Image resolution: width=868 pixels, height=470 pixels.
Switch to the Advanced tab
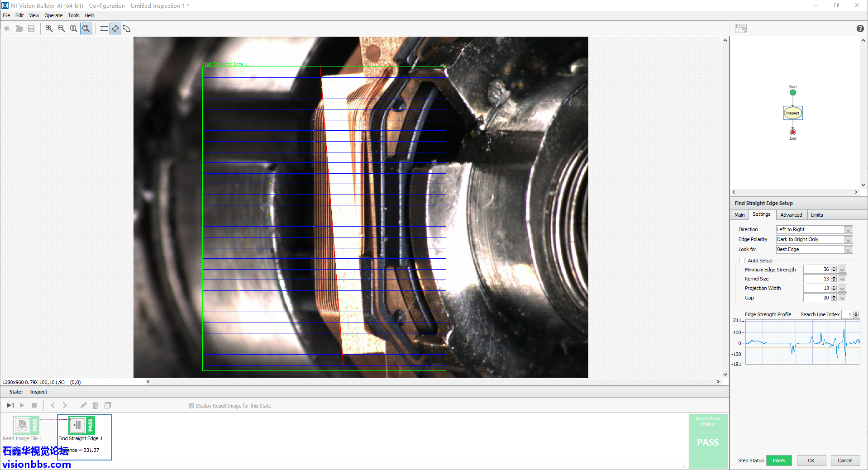pyautogui.click(x=791, y=215)
